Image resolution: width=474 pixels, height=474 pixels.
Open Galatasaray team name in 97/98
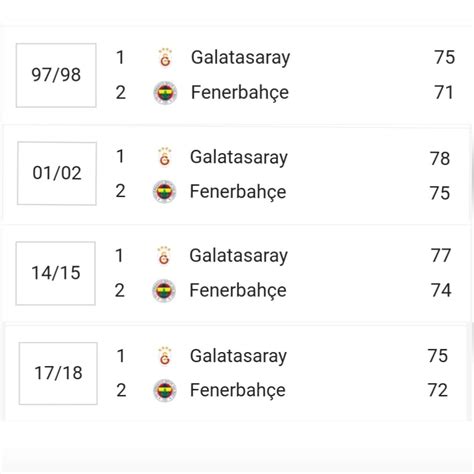240,58
